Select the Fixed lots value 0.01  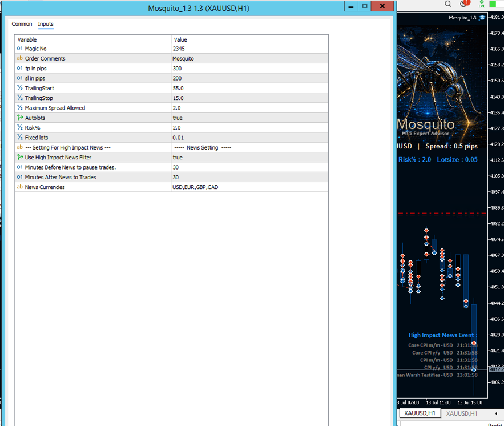pyautogui.click(x=249, y=138)
